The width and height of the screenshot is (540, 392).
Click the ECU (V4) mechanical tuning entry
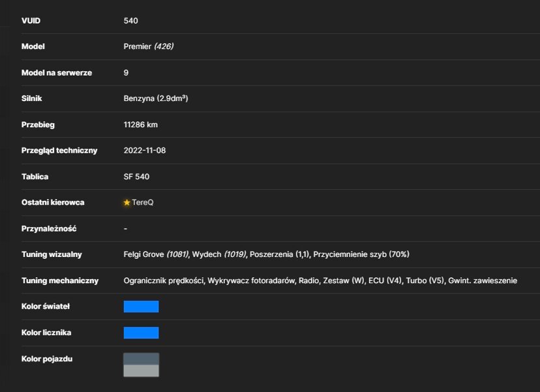[x=385, y=280]
